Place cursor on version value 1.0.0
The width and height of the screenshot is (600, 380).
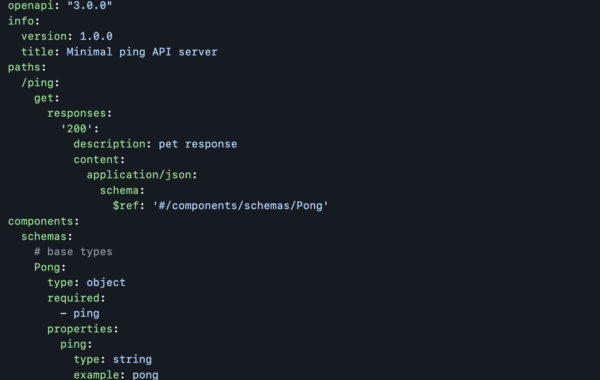click(96, 36)
